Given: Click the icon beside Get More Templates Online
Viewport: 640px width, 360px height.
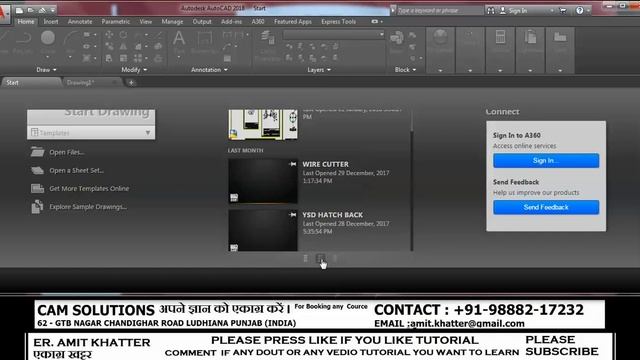Looking at the screenshot, I should (37, 188).
